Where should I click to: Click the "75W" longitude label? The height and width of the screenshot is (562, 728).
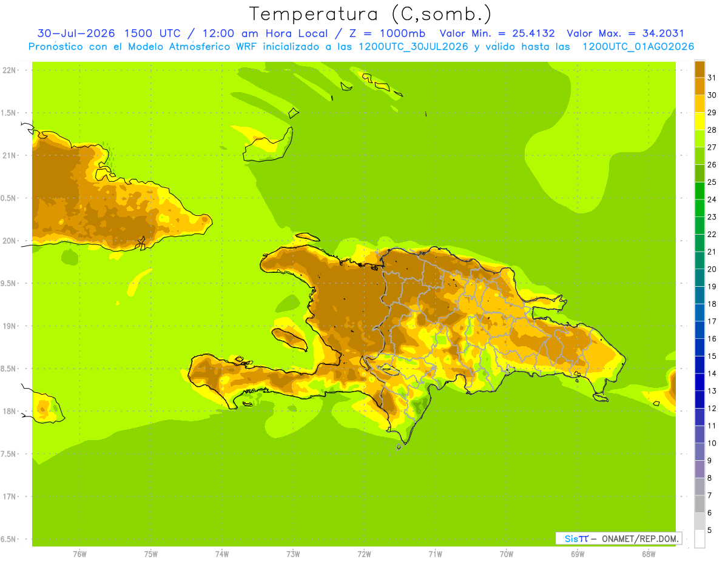(x=151, y=554)
